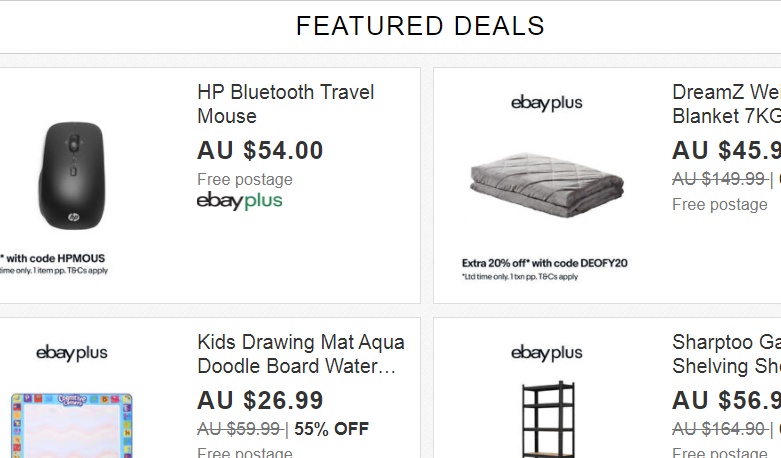
Task: Click the eBay Plus badge above the drawing mat
Action: 71,353
